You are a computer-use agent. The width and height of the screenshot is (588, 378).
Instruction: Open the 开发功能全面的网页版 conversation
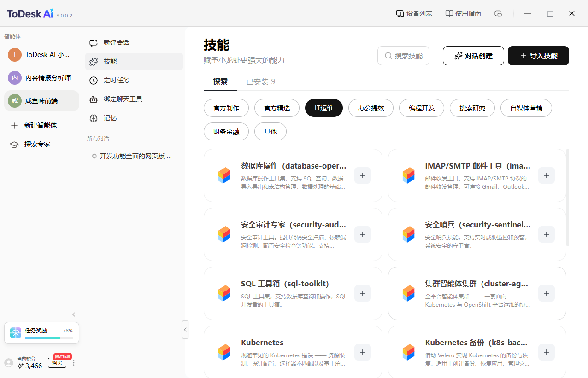click(x=134, y=156)
